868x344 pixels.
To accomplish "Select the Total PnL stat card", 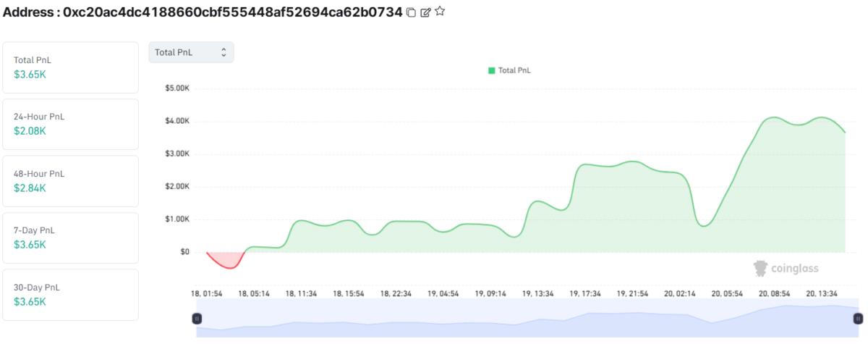I will pyautogui.click(x=70, y=67).
